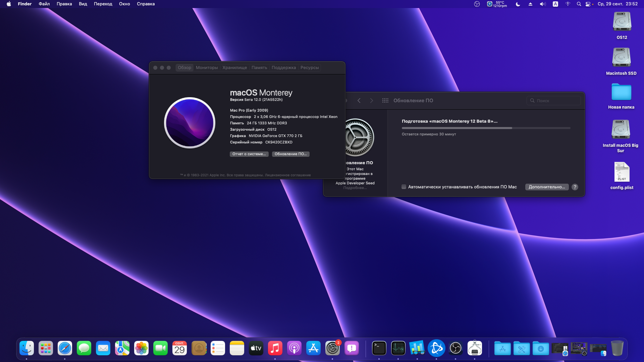Switch to Хранилище tab
Screen dimensions: 644x362
234,68
